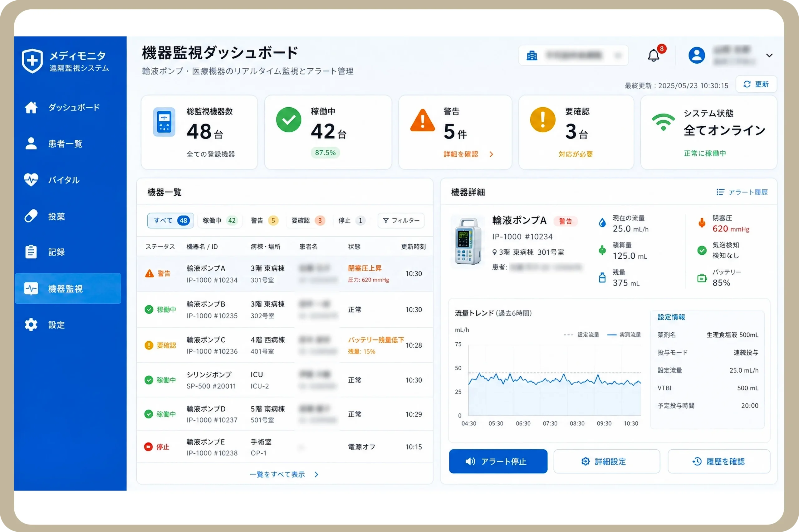The image size is (799, 532).
Task: Click the orange warning triangle on 警告 card
Action: tap(422, 120)
